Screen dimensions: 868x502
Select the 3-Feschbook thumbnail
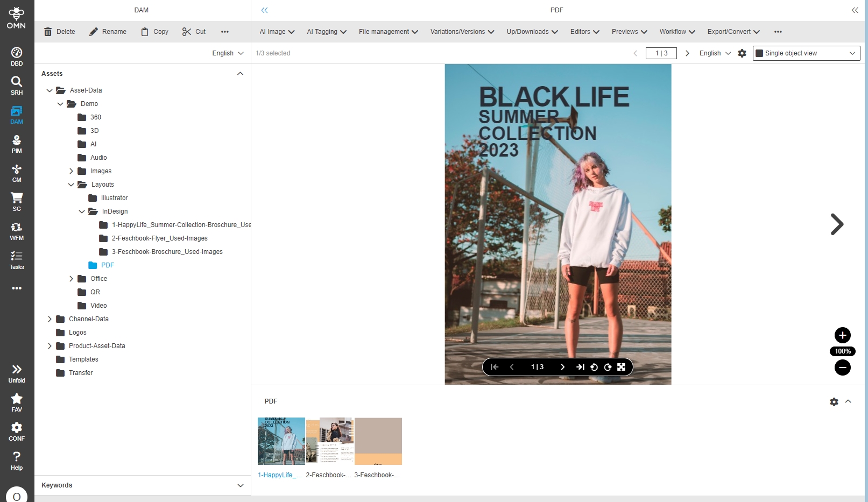pos(378,441)
